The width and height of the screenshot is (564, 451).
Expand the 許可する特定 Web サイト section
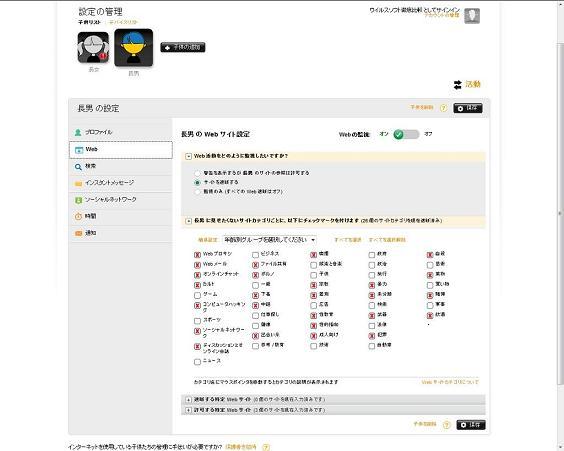point(188,410)
